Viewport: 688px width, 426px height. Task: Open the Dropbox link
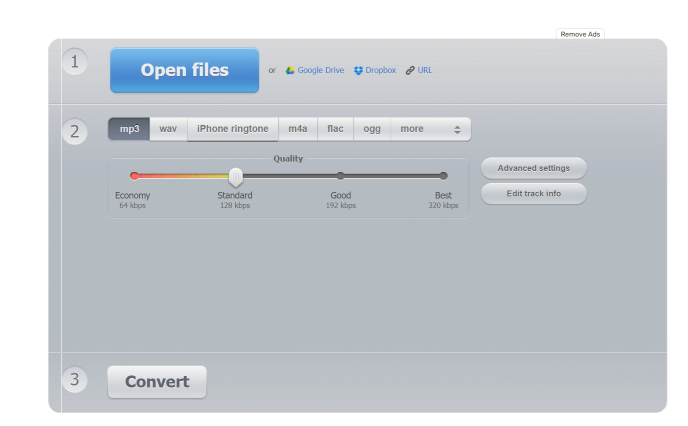point(380,70)
